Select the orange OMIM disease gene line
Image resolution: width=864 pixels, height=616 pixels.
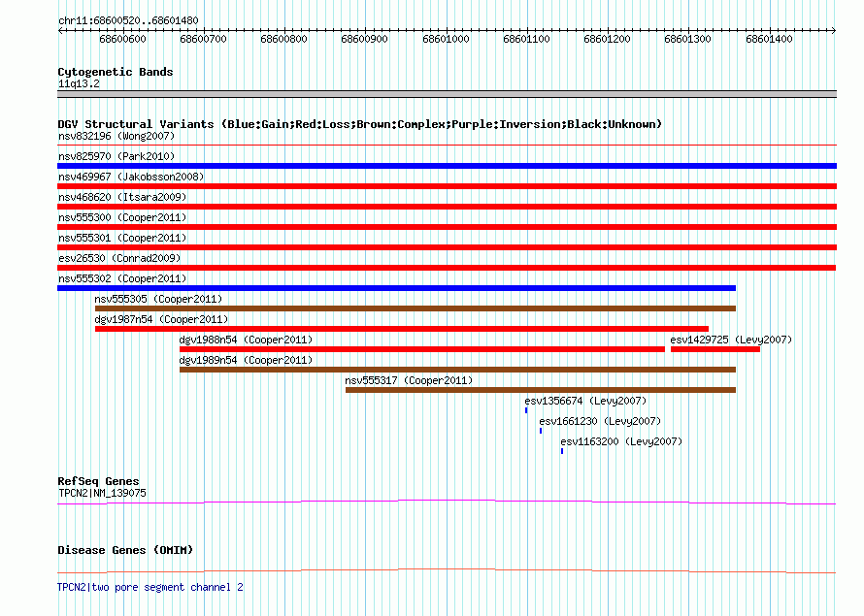coord(447,570)
